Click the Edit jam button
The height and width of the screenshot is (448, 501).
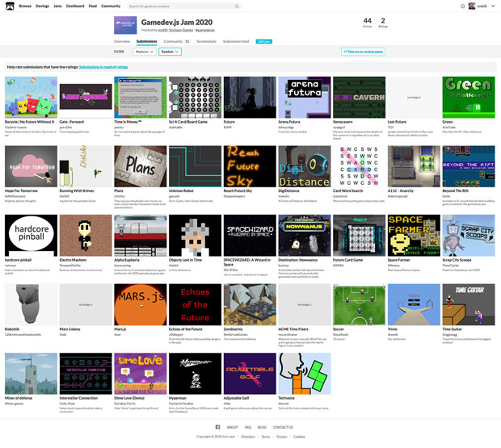pos(263,40)
